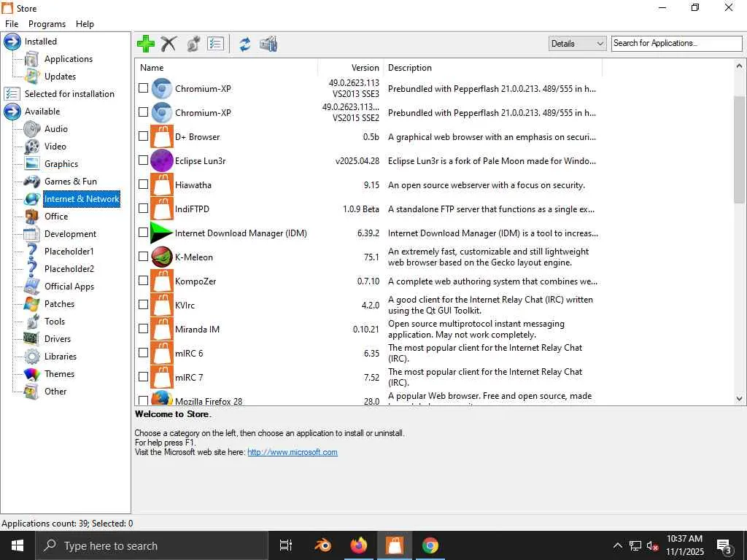The height and width of the screenshot is (560, 747).
Task: Select the Mozilla Firefox 28 row
Action: tap(368, 399)
